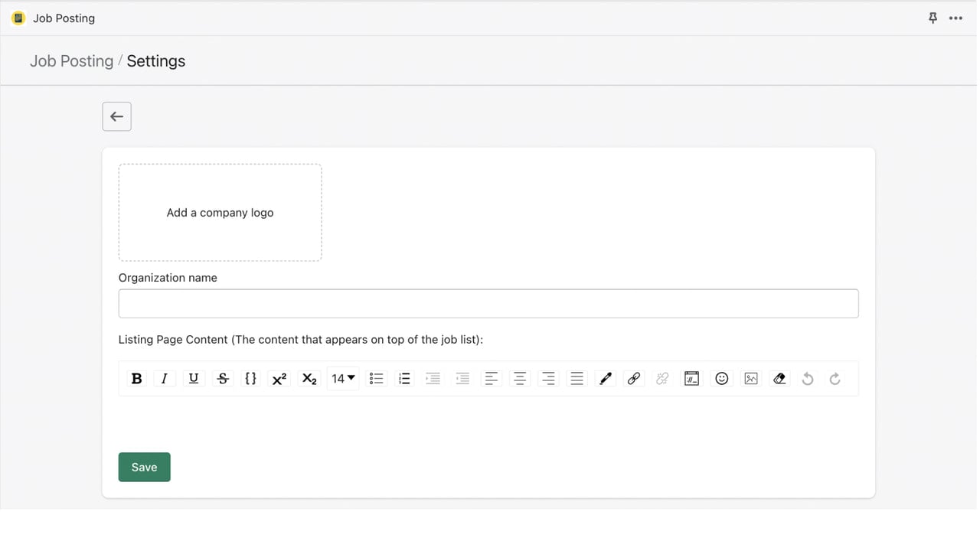
Task: Apply italic formatting
Action: [164, 378]
